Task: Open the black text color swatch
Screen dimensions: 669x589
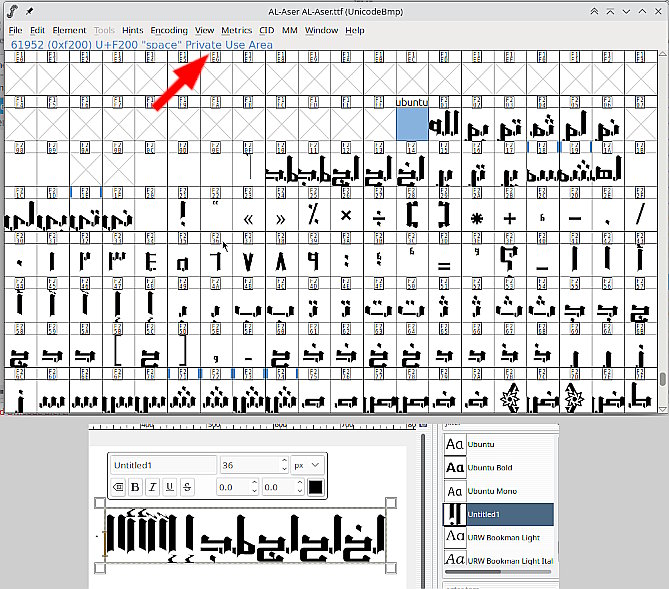Action: (315, 487)
